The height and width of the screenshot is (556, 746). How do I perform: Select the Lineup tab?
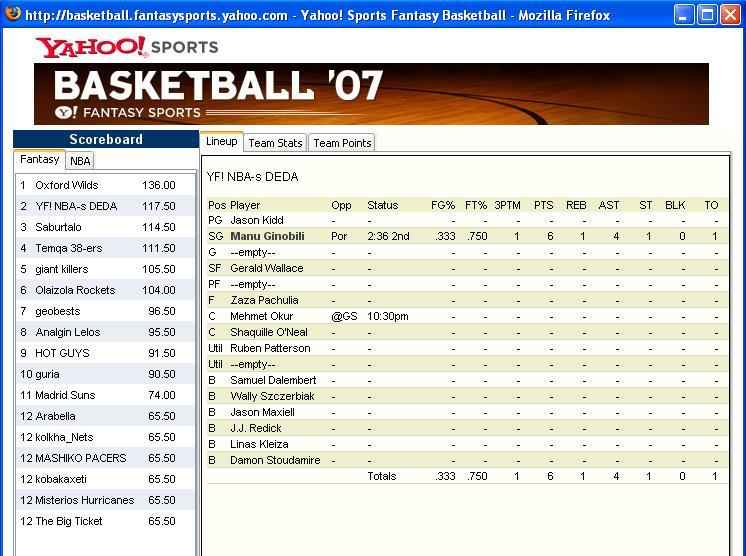click(222, 141)
